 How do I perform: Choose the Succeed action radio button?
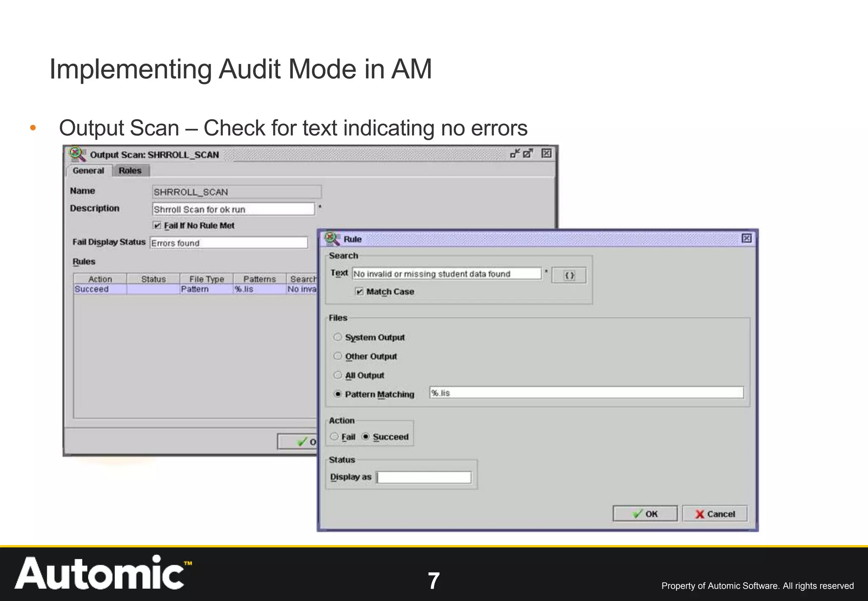pos(366,437)
